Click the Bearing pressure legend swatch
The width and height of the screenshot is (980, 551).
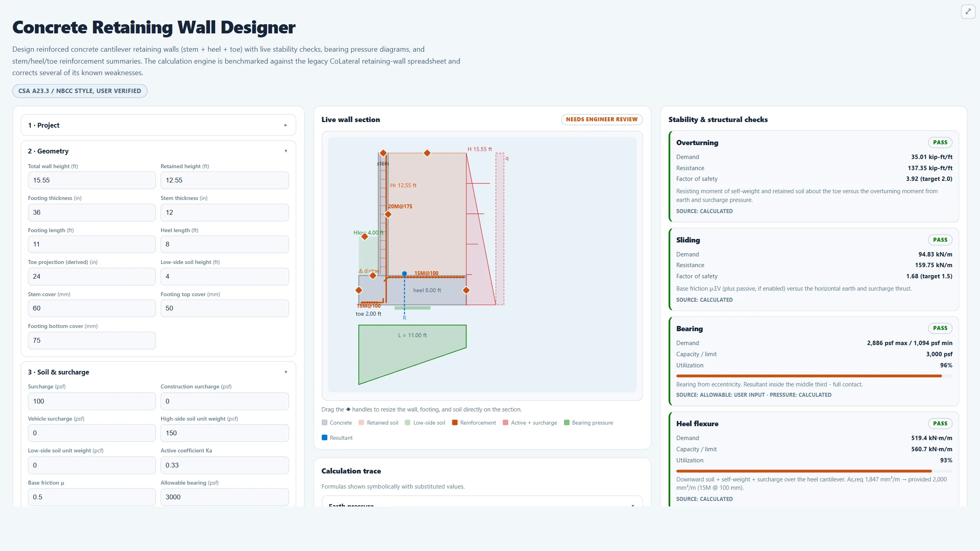567,423
